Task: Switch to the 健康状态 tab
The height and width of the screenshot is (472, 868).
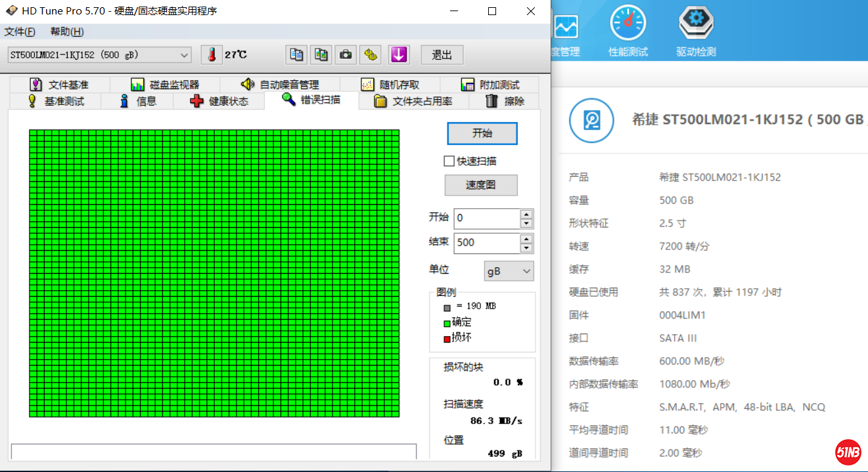Action: coord(219,101)
